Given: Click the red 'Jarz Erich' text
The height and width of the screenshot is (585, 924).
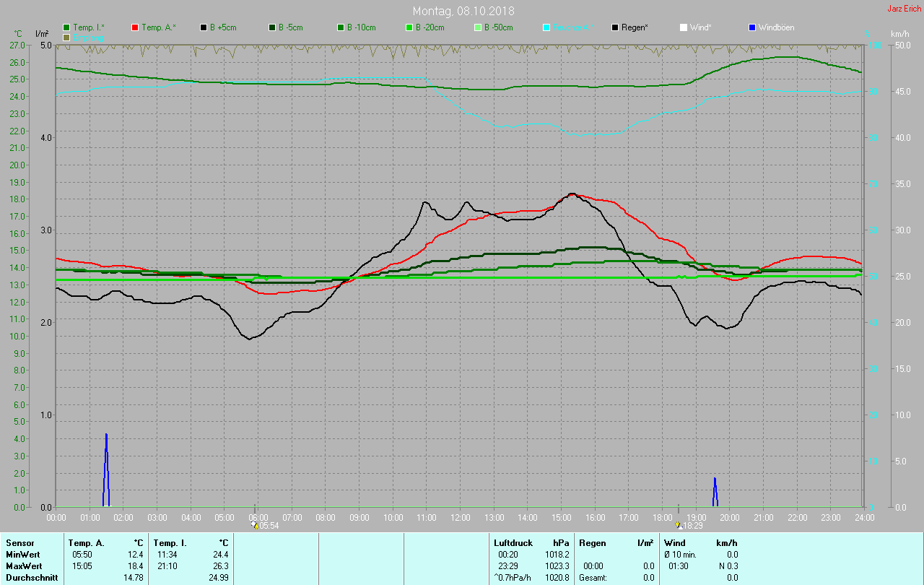Looking at the screenshot, I should tap(904, 9).
